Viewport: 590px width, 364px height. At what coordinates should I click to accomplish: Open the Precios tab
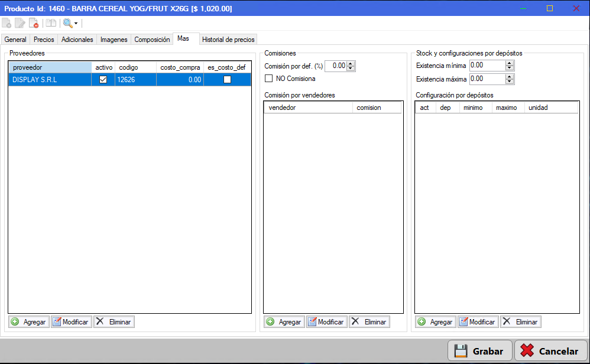(x=44, y=40)
